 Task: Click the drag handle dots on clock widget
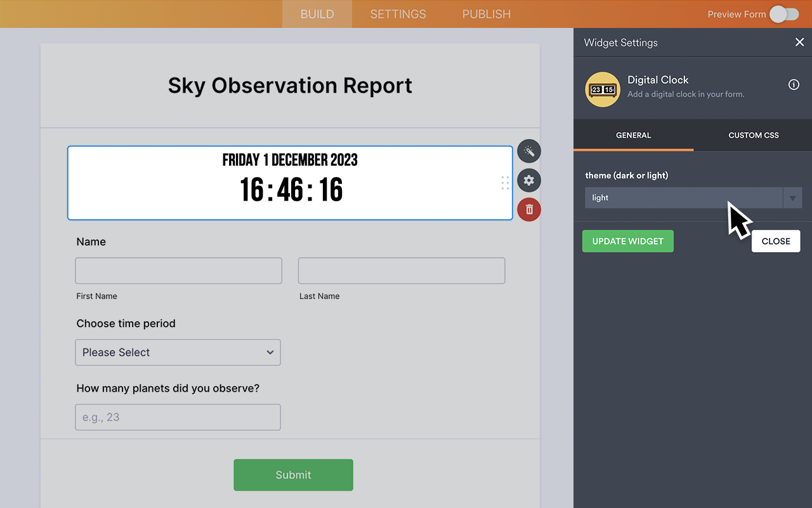click(505, 183)
